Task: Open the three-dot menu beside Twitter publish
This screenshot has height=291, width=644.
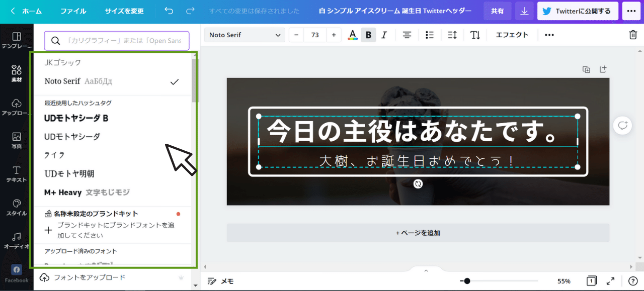Action: tap(631, 11)
